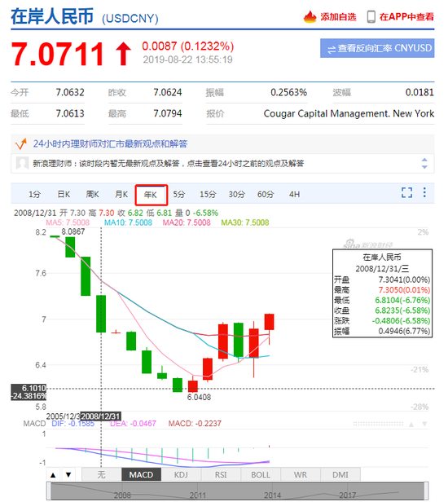Click the fullscreen chart icon

tap(406, 192)
